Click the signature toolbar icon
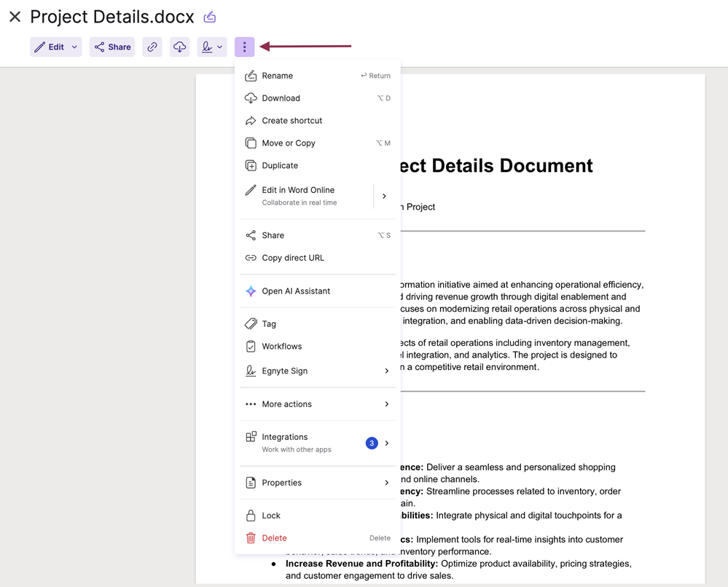This screenshot has height=587, width=728. click(x=207, y=47)
